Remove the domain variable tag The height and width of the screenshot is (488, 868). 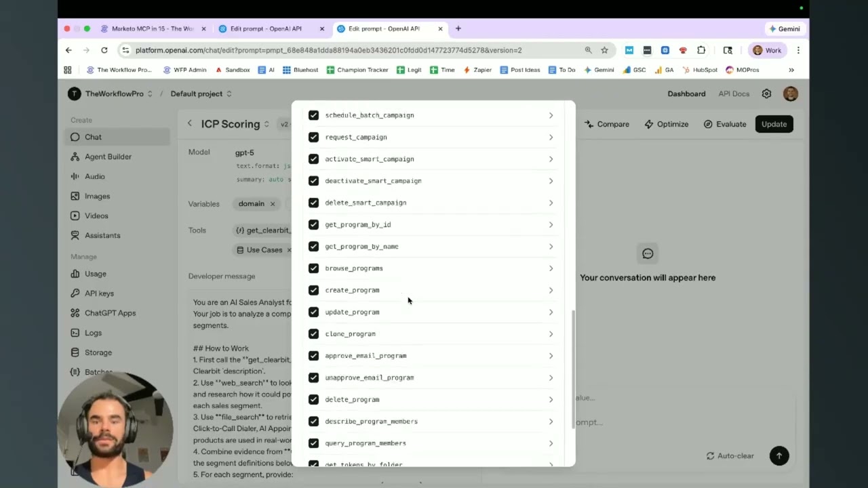pyautogui.click(x=273, y=203)
